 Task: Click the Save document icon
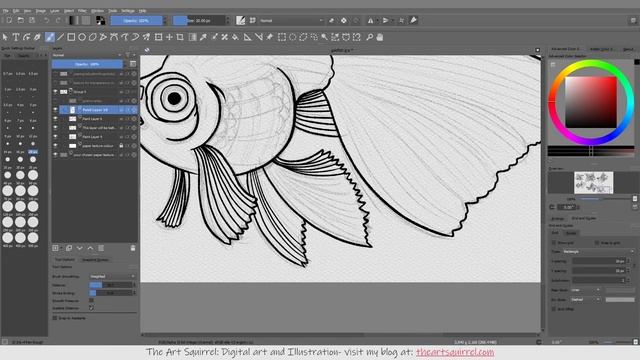pos(32,20)
